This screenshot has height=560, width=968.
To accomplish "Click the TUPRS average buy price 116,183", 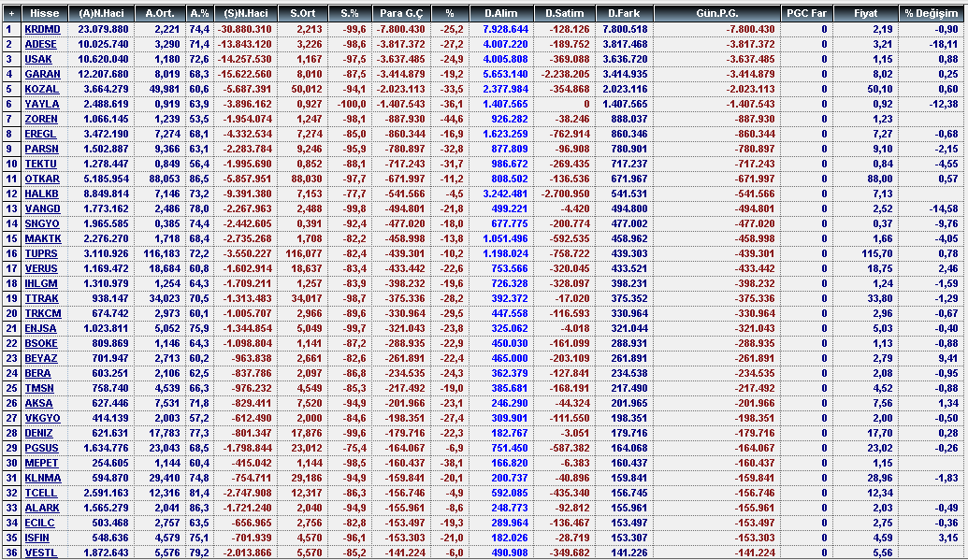I will (x=161, y=253).
